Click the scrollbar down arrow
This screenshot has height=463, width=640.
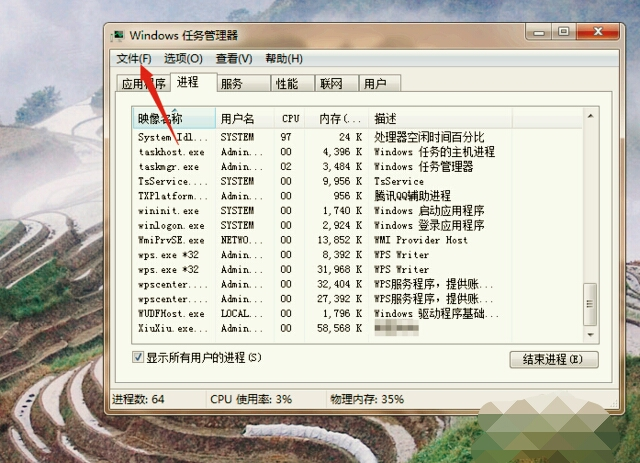590,335
